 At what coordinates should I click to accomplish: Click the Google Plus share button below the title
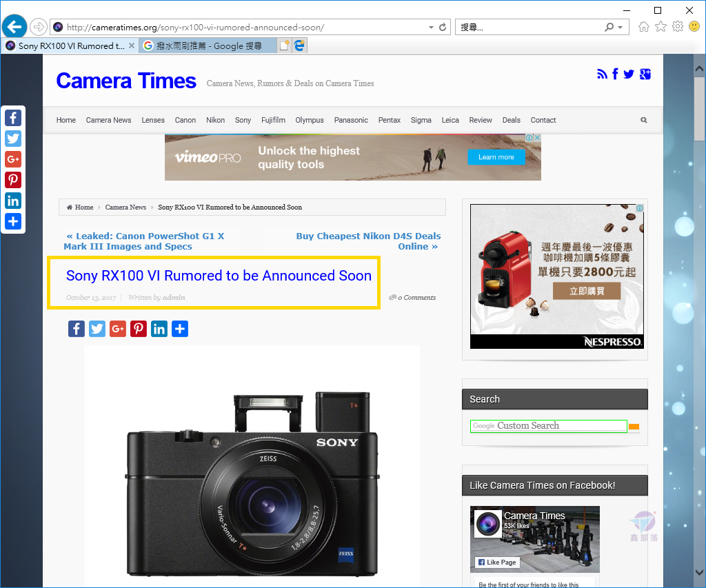(x=118, y=329)
